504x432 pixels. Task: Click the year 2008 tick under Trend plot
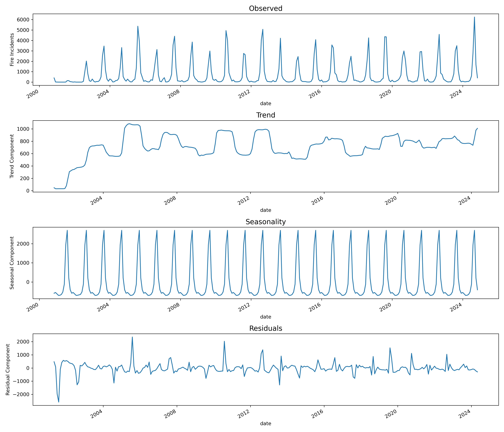point(170,201)
